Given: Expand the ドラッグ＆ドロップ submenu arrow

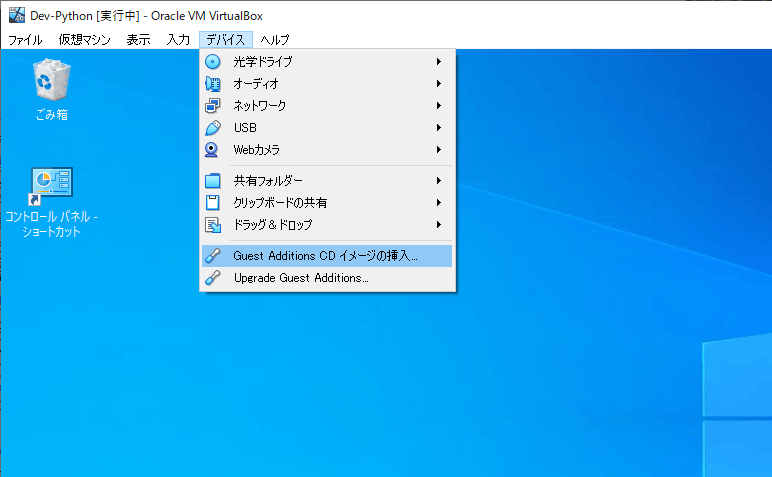Looking at the screenshot, I should [438, 224].
